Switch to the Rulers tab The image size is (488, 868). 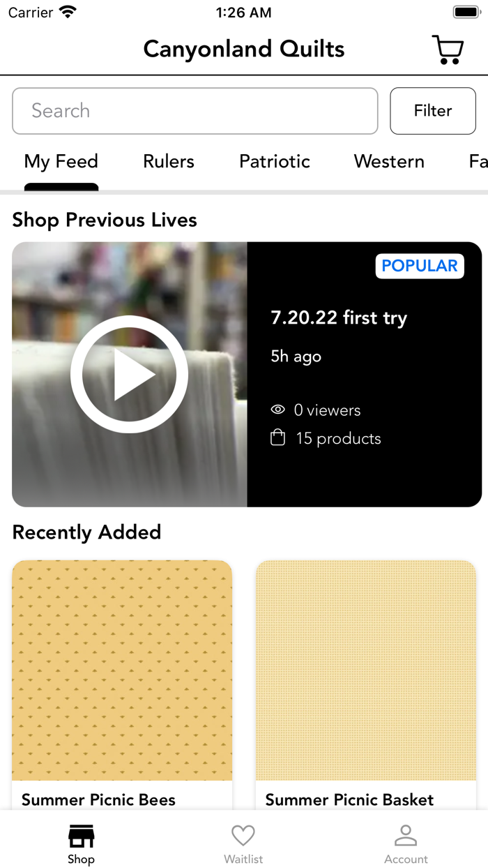[x=169, y=162]
